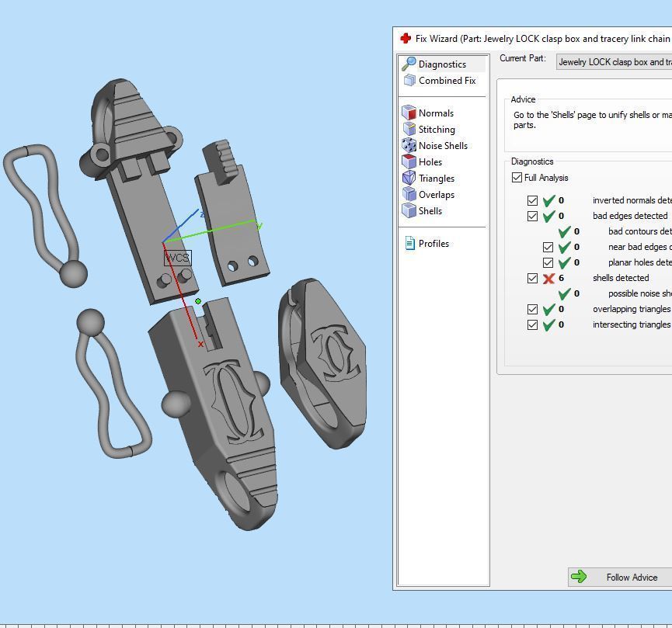The image size is (672, 628).
Task: Click the Stitching icon
Action: pos(409,129)
